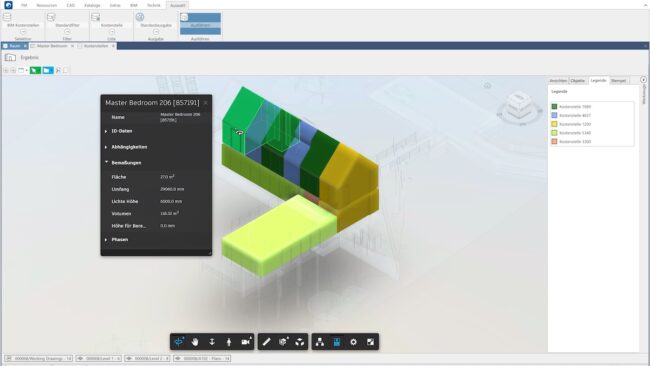Click the Ergebnis building icon
This screenshot has width=650, height=366.
click(10, 58)
